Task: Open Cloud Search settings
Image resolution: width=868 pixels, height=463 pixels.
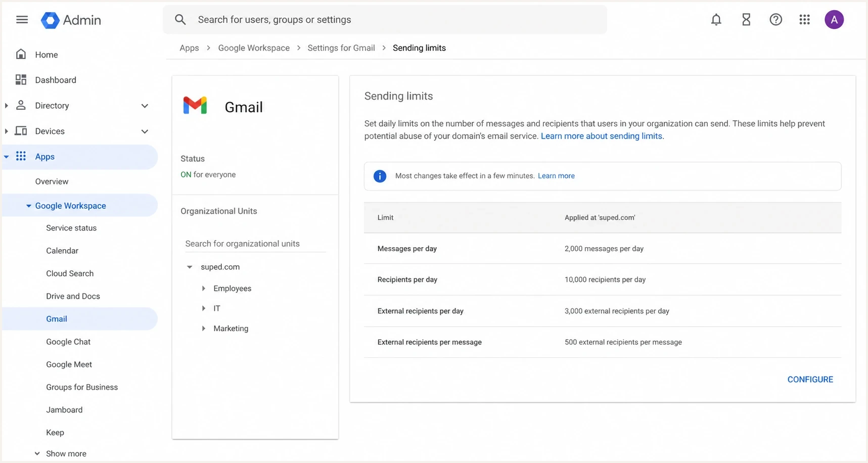Action: (x=70, y=273)
